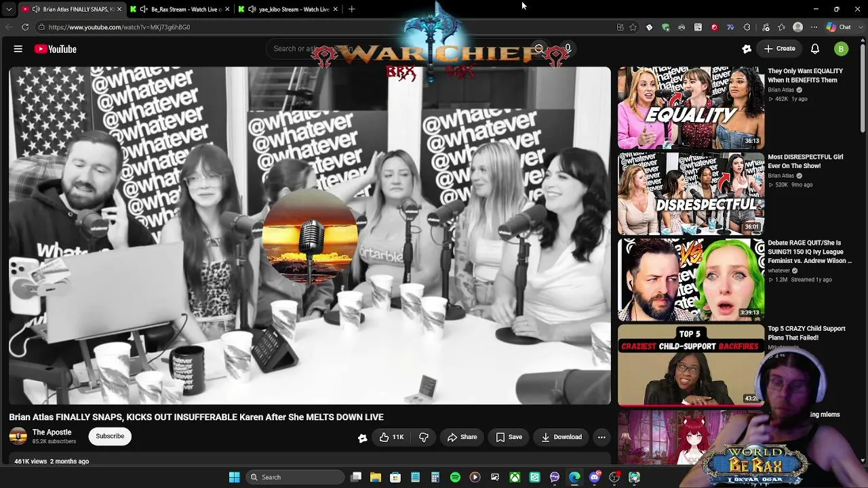Open Calculator from the taskbar
This screenshot has height=488, width=868.
pyautogui.click(x=435, y=477)
